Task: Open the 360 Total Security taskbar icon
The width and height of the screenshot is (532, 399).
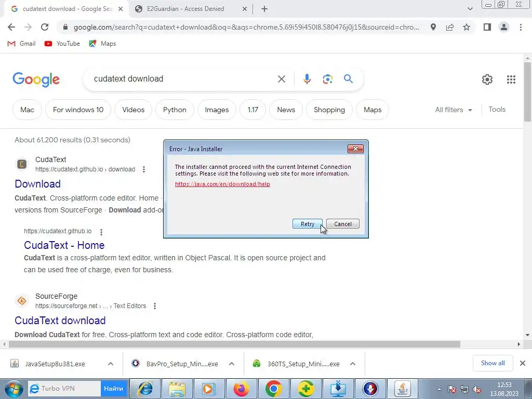Action: tap(305, 389)
